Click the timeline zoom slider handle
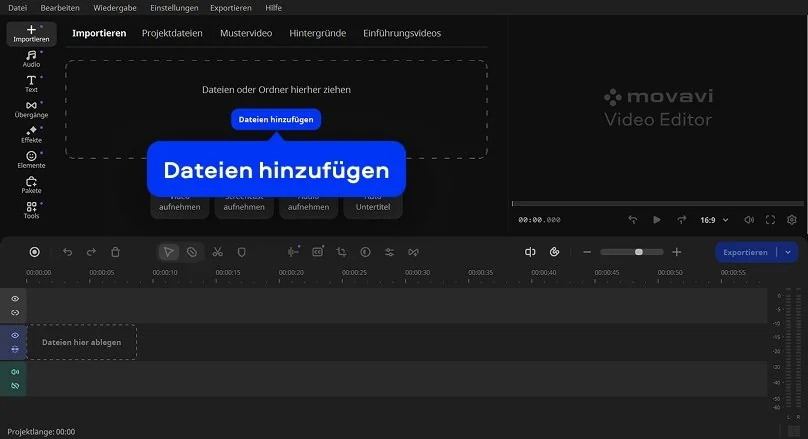This screenshot has width=808, height=439. 639,252
